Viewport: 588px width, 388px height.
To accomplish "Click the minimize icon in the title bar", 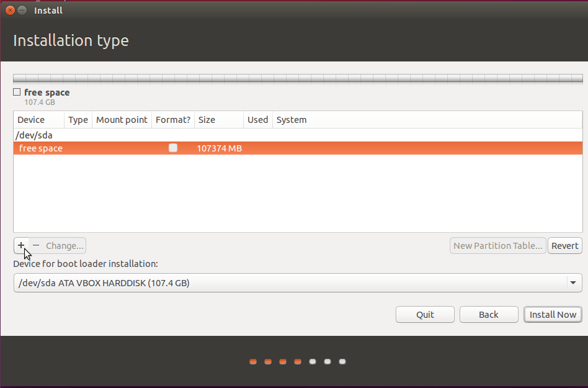I will click(23, 10).
